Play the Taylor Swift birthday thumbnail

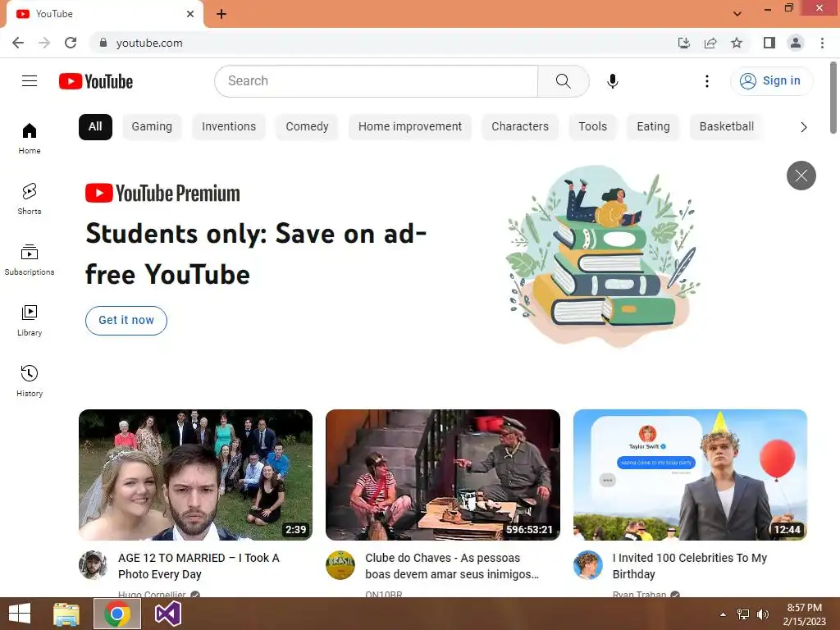pyautogui.click(x=690, y=475)
